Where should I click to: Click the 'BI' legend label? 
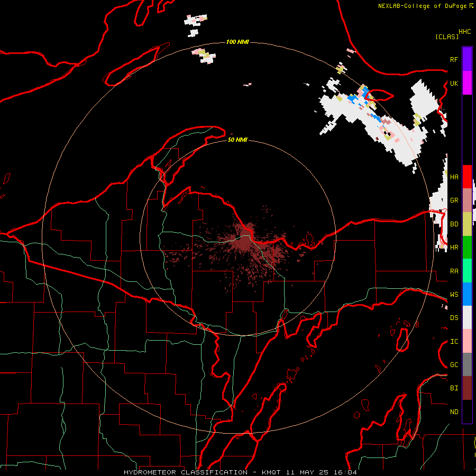coord(454,388)
